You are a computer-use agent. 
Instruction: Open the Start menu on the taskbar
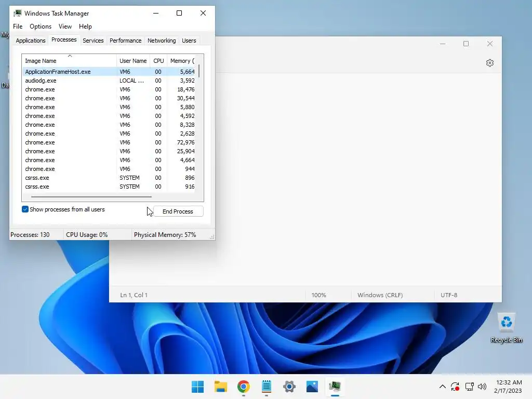(197, 387)
